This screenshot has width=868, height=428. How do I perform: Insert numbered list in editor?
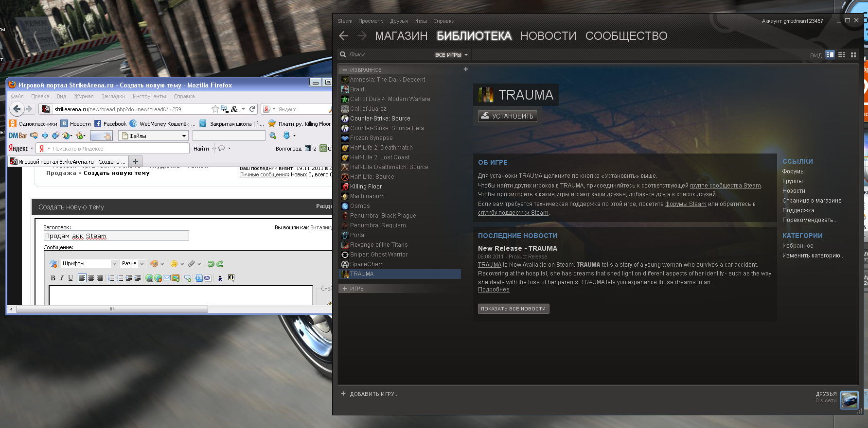[x=111, y=278]
